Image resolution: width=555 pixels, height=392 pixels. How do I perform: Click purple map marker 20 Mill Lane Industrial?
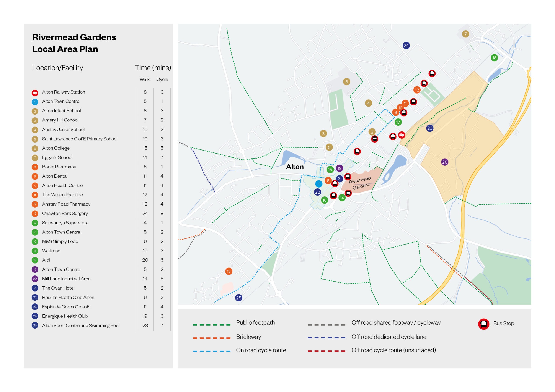(445, 162)
